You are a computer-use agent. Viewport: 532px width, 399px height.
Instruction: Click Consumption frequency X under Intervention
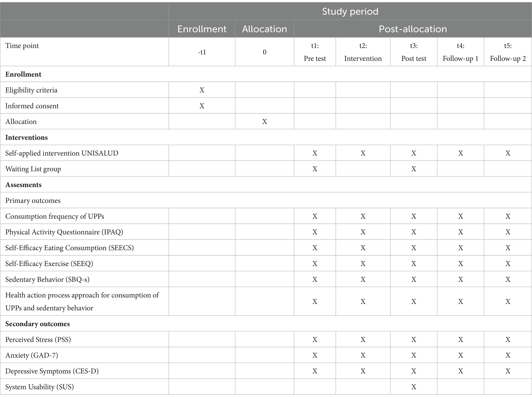363,216
